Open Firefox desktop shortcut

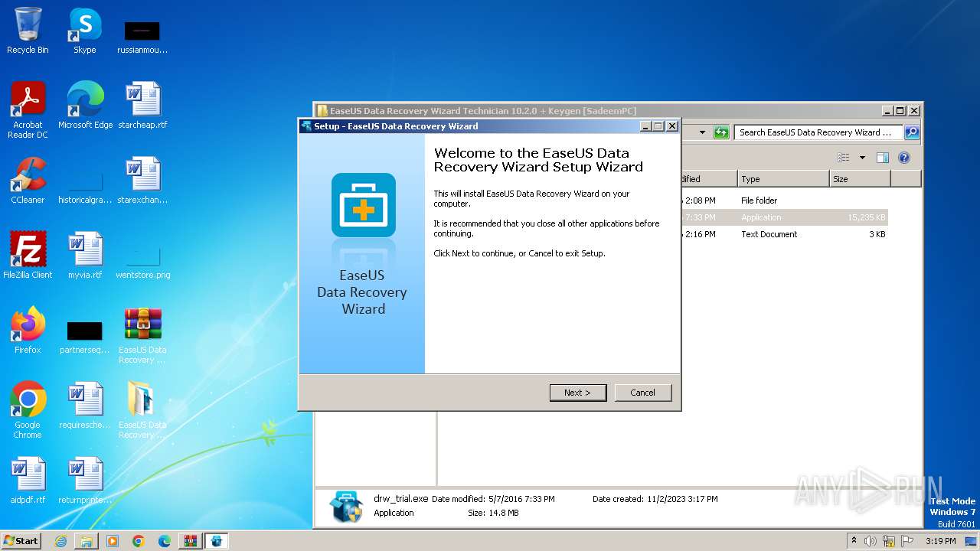pos(28,331)
